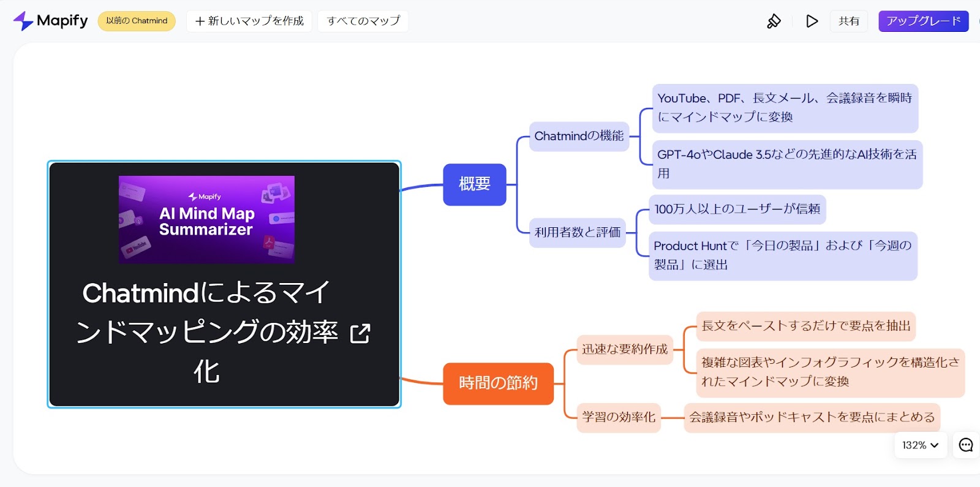
Task: Select the AI Mind Map Summarizer thumbnail
Action: [206, 219]
